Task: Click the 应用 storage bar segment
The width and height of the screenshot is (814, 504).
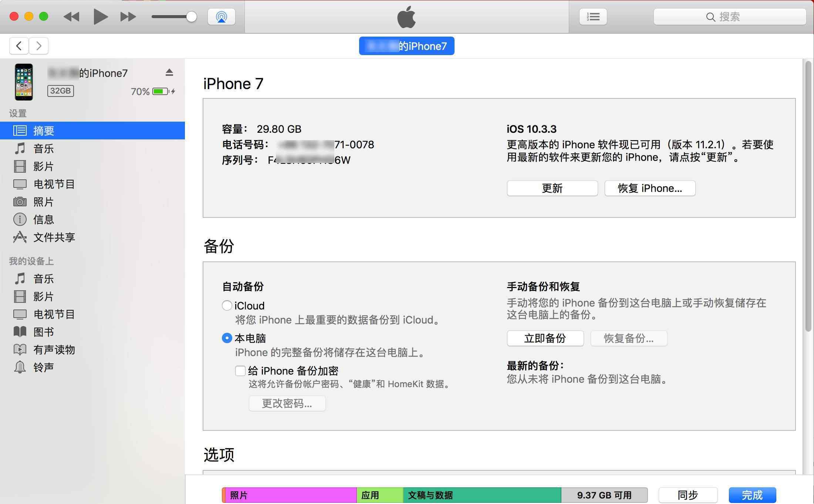Action: tap(380, 495)
